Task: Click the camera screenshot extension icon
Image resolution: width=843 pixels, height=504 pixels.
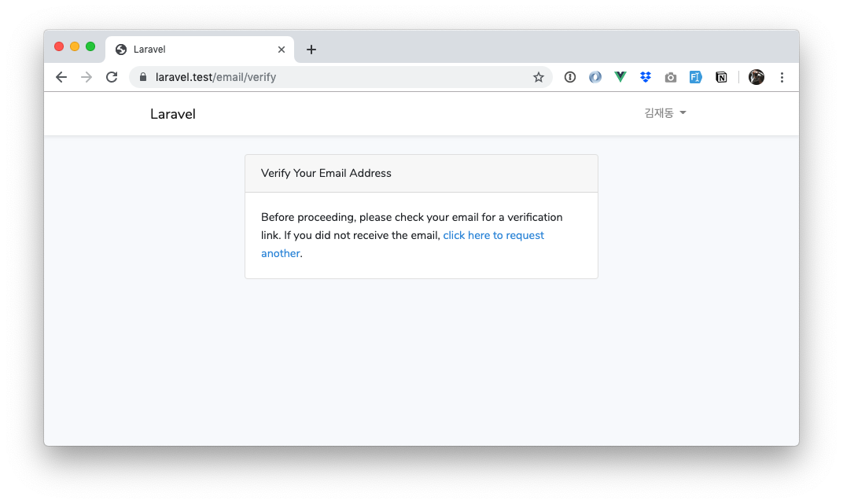Action: coord(671,77)
